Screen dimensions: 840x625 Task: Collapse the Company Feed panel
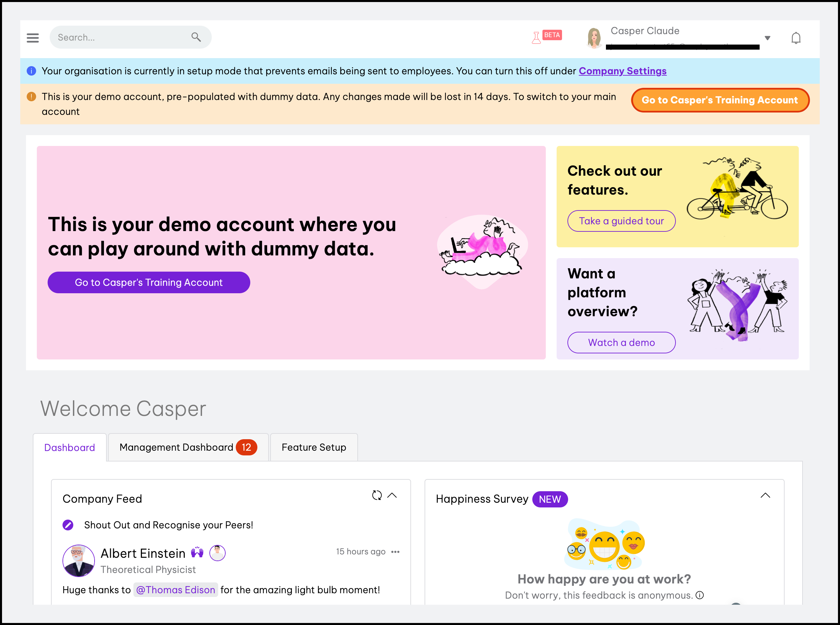[x=392, y=495]
